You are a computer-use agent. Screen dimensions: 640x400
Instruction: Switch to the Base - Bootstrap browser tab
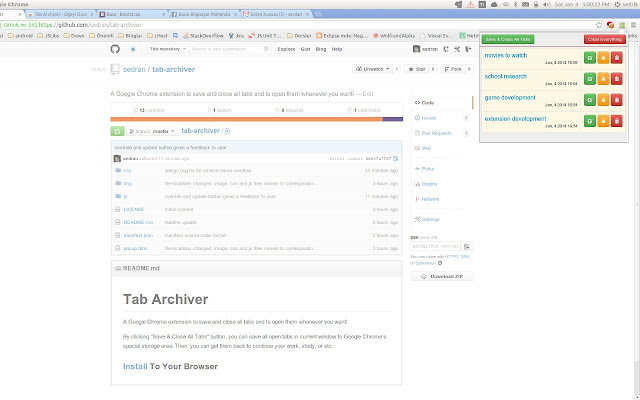point(133,14)
